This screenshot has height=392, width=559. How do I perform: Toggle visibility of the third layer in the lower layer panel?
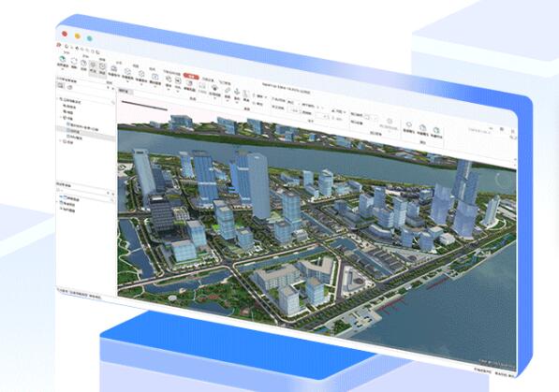(61, 209)
